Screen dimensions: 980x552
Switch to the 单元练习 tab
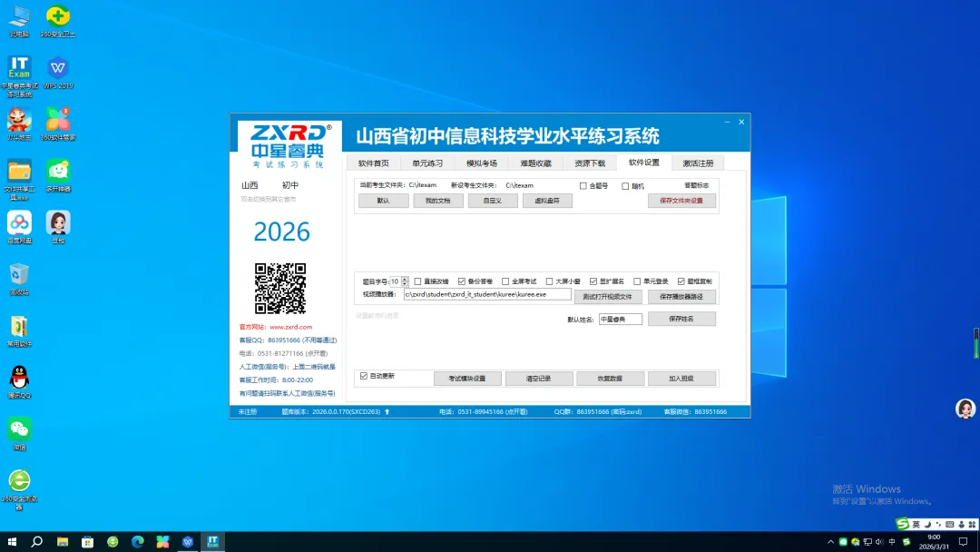[427, 163]
